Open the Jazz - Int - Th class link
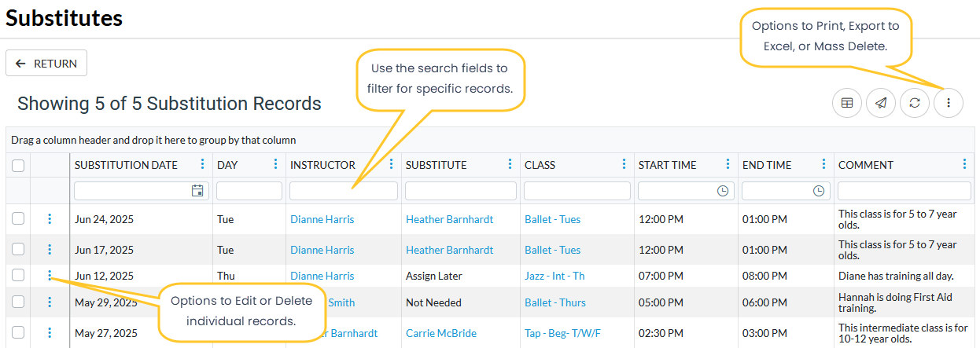The height and width of the screenshot is (348, 980). 554,276
